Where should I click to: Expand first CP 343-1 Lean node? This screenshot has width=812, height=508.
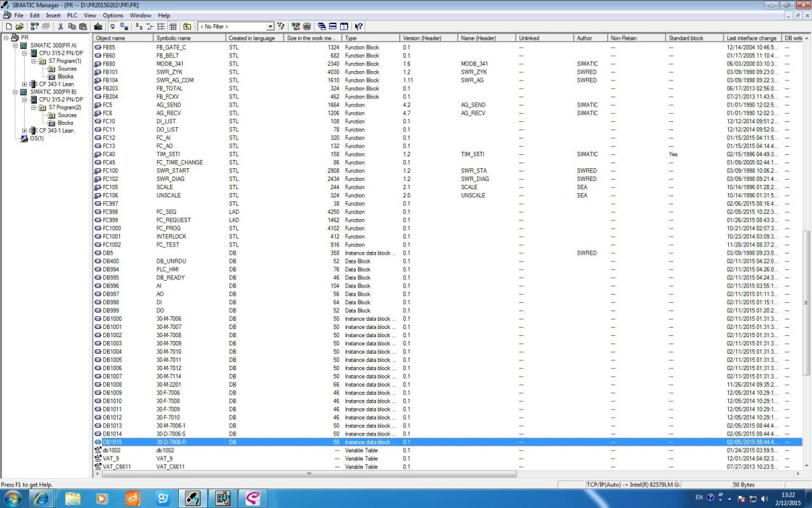24,84
